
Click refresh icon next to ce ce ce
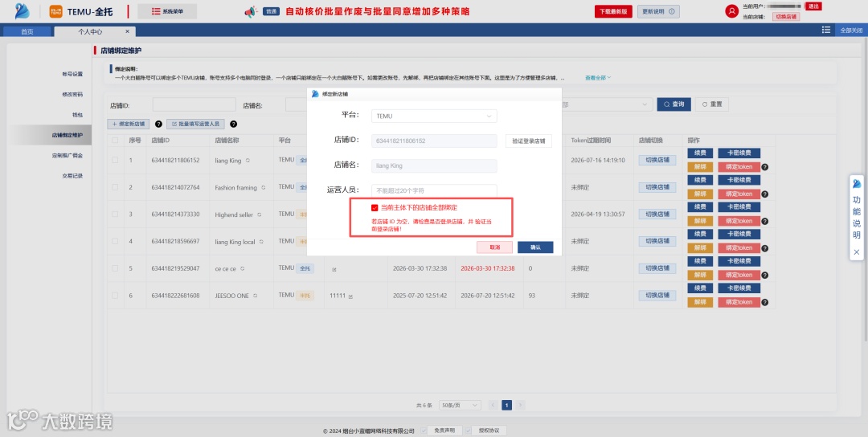[242, 269]
